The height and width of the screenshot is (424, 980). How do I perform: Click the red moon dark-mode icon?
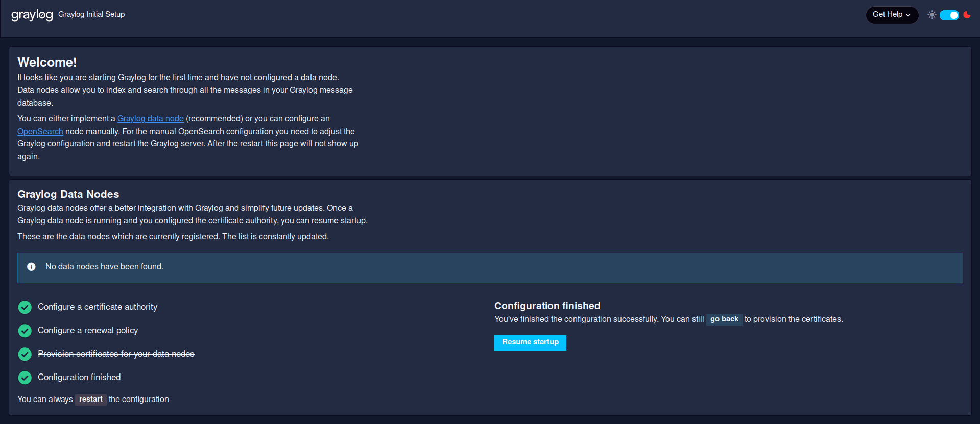pyautogui.click(x=967, y=15)
